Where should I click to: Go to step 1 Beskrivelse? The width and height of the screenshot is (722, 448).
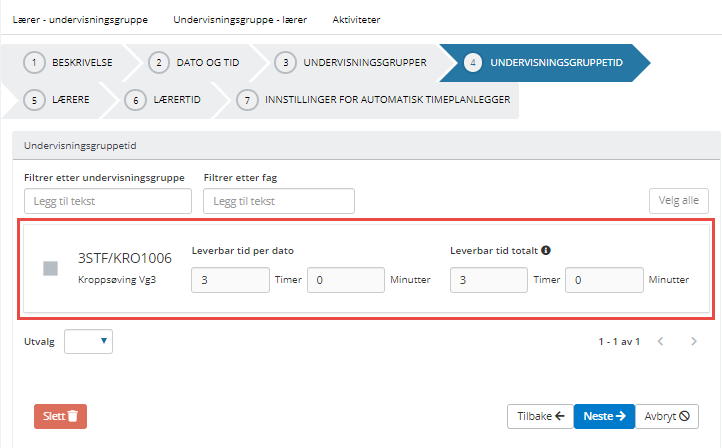click(68, 63)
